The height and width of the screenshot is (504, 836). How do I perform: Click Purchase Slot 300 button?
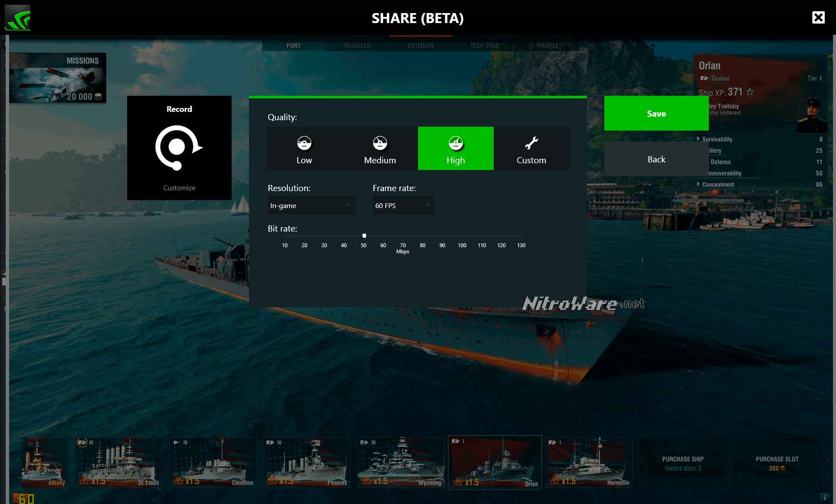pos(777,464)
